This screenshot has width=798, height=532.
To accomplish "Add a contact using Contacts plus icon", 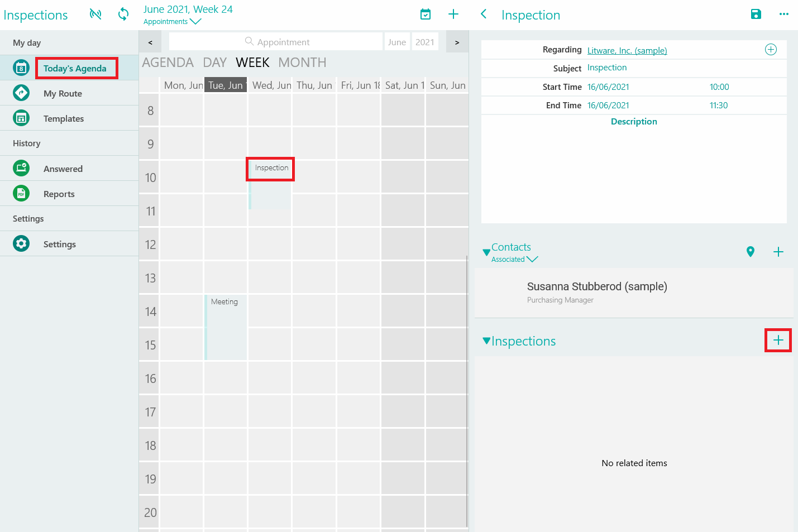I will 778,252.
